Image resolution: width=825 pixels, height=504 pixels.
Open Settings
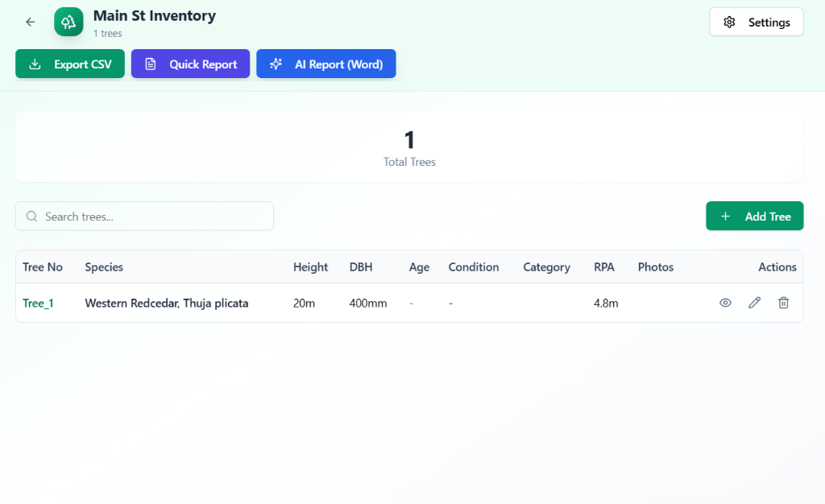756,22
